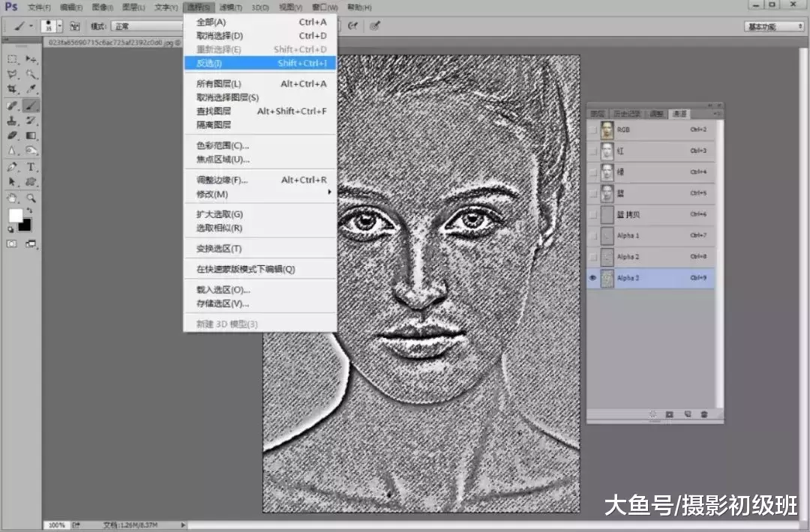810x532 pixels.
Task: Click the 100% zoom field
Action: pos(56,525)
